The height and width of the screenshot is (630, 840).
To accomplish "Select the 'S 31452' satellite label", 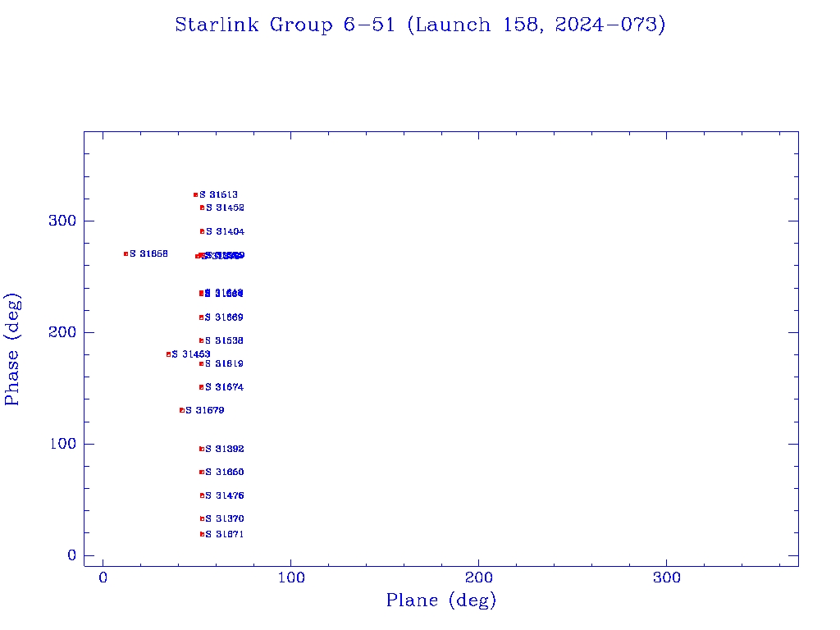I will 225,208.
